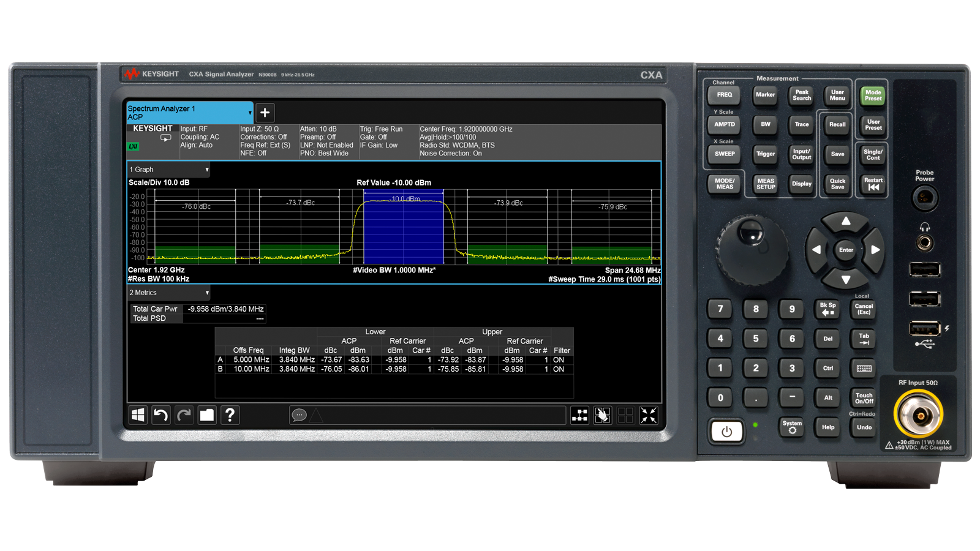
Task: Adjust the rotary control knob
Action: (752, 250)
